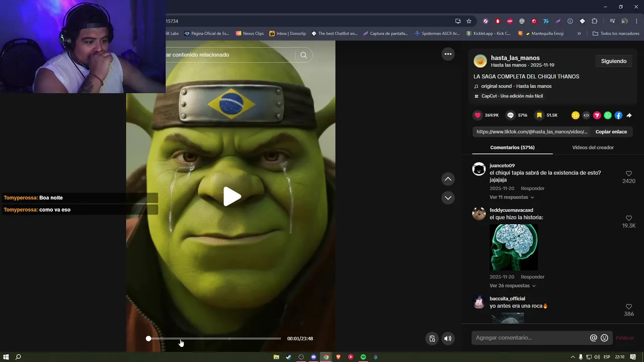The height and width of the screenshot is (362, 644).
Task: Click the install app icon in address bar
Action: [458, 21]
